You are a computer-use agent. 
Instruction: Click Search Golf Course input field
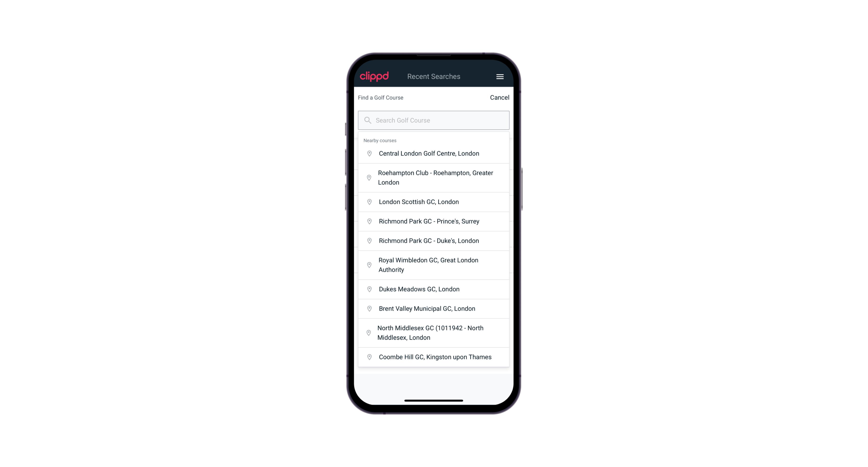(x=434, y=120)
